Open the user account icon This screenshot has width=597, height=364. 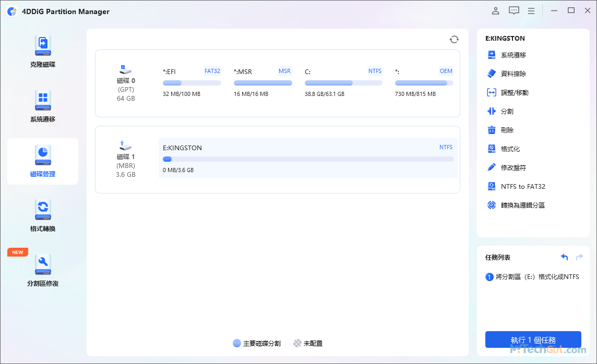pos(495,10)
